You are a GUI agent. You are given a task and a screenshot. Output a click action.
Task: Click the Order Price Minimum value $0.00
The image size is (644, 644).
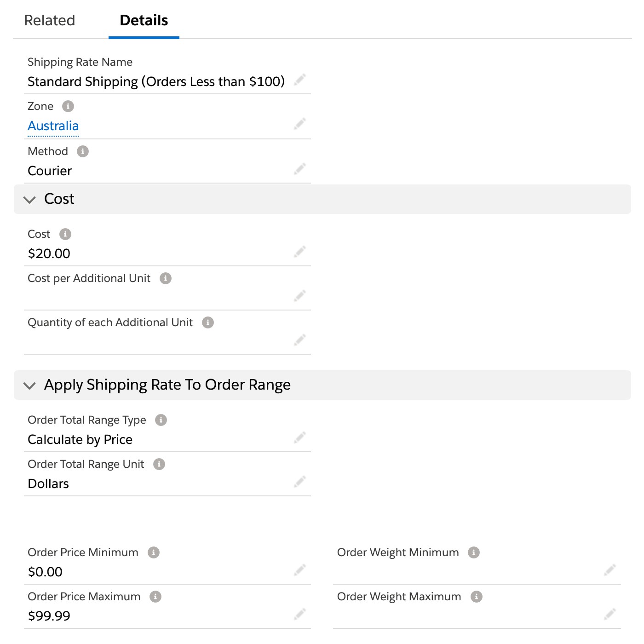pos(45,572)
